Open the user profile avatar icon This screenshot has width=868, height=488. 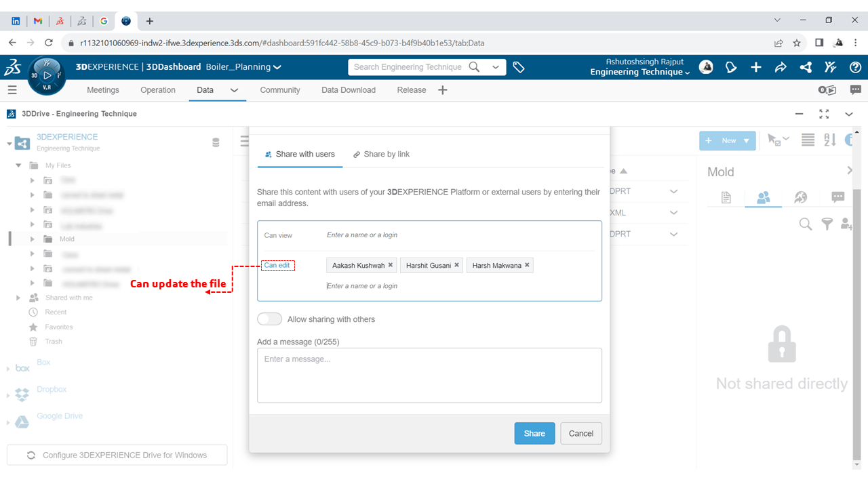point(706,67)
